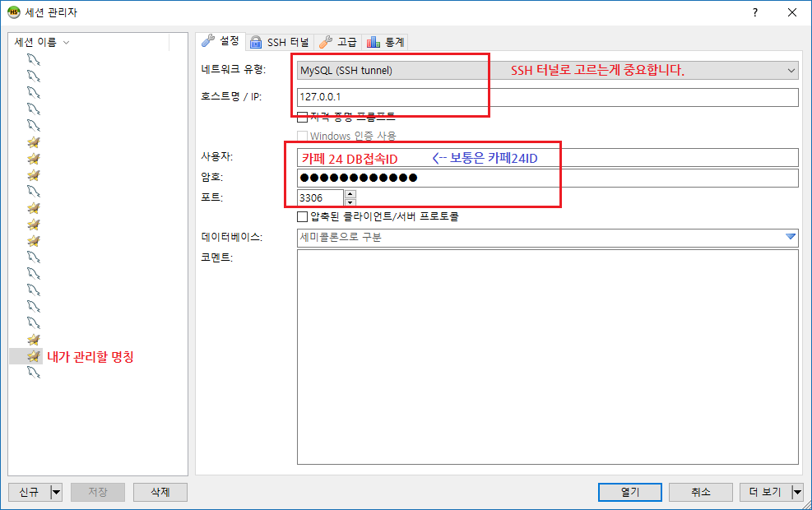The height and width of the screenshot is (510, 812).
Task: Cancel with the 취소 button
Action: tap(701, 492)
